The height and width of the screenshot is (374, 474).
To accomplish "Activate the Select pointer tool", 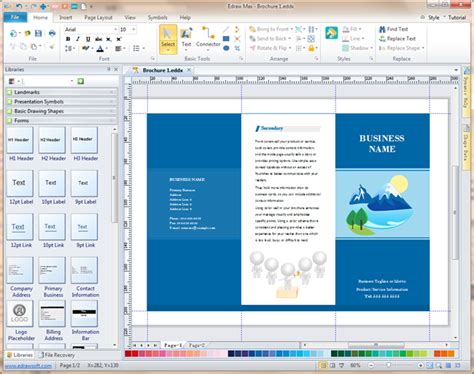I will 168,39.
